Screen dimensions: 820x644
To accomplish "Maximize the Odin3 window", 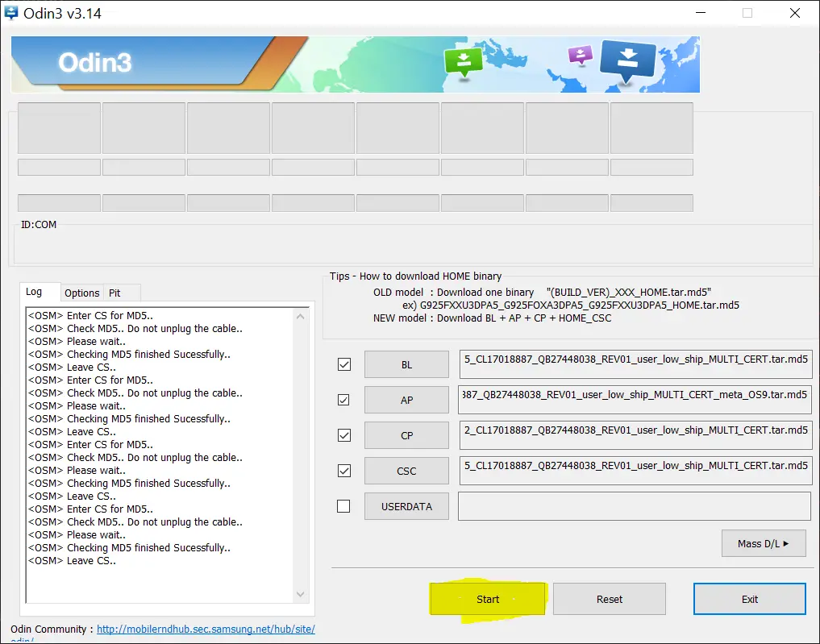I will pyautogui.click(x=747, y=13).
